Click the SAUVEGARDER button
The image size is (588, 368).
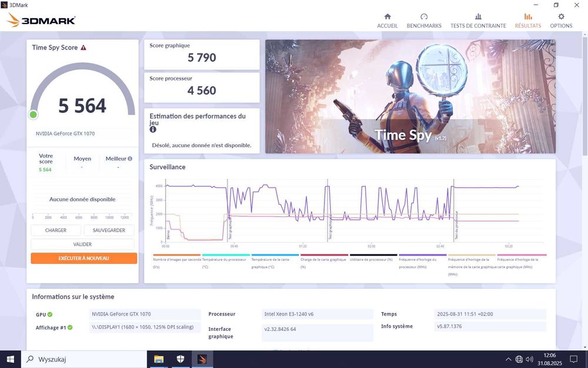click(109, 230)
